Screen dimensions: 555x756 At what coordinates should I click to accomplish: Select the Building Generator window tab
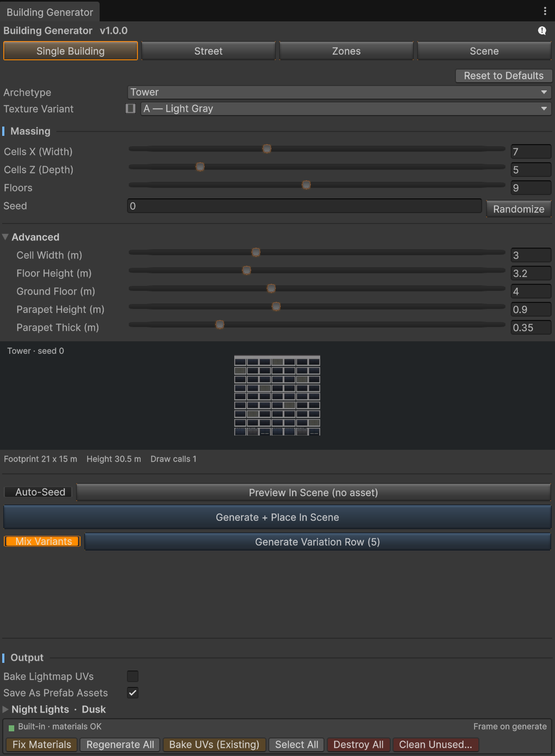pyautogui.click(x=50, y=12)
